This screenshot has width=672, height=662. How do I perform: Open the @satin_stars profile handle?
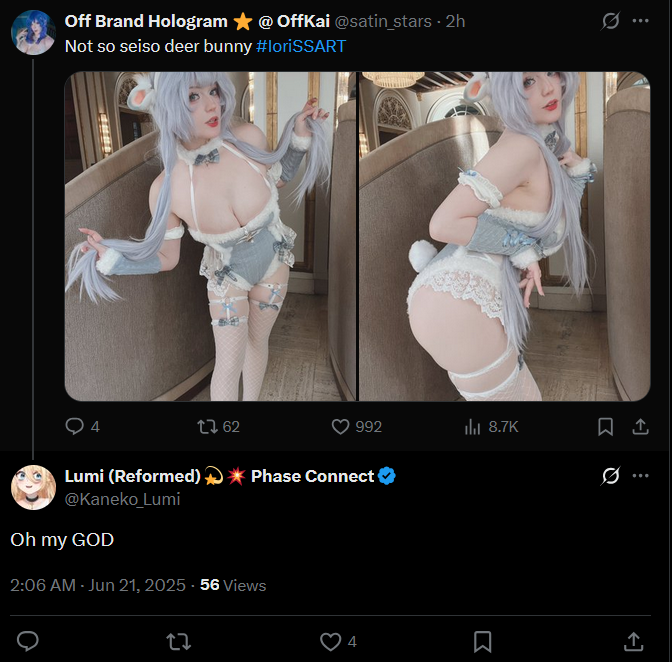pyautogui.click(x=383, y=21)
